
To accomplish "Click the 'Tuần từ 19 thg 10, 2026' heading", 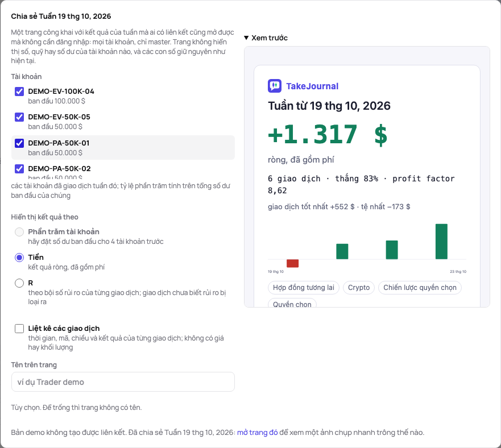I will [x=329, y=106].
